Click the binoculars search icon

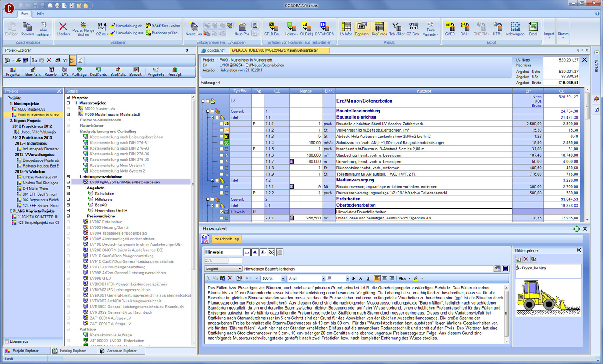[x=58, y=60]
